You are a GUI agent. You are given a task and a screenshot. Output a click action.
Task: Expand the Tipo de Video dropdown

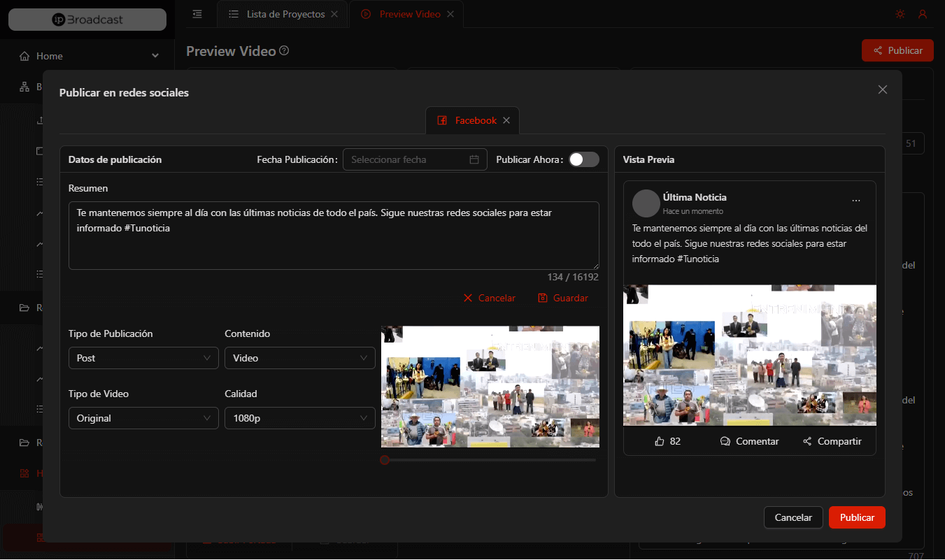pyautogui.click(x=143, y=418)
